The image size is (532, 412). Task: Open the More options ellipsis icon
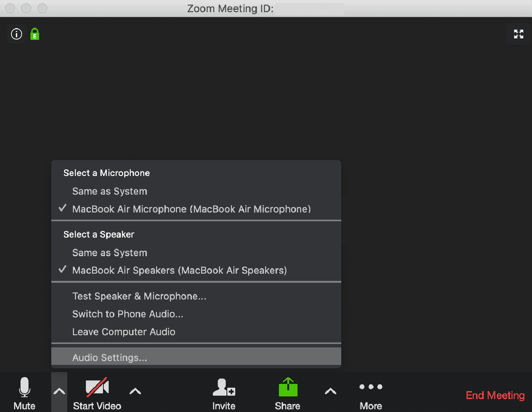point(370,387)
